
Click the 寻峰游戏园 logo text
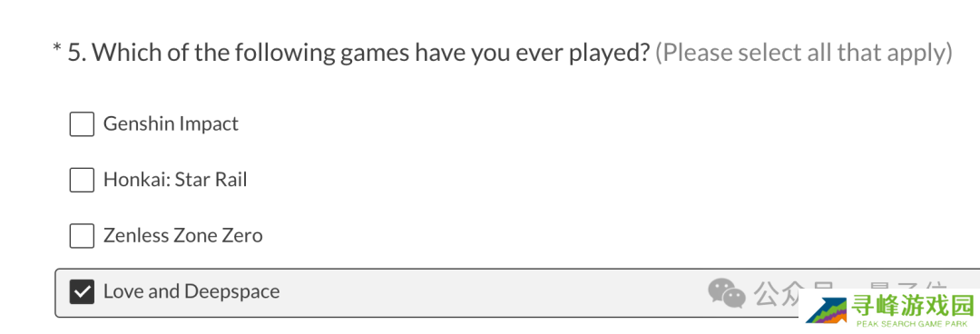click(913, 307)
